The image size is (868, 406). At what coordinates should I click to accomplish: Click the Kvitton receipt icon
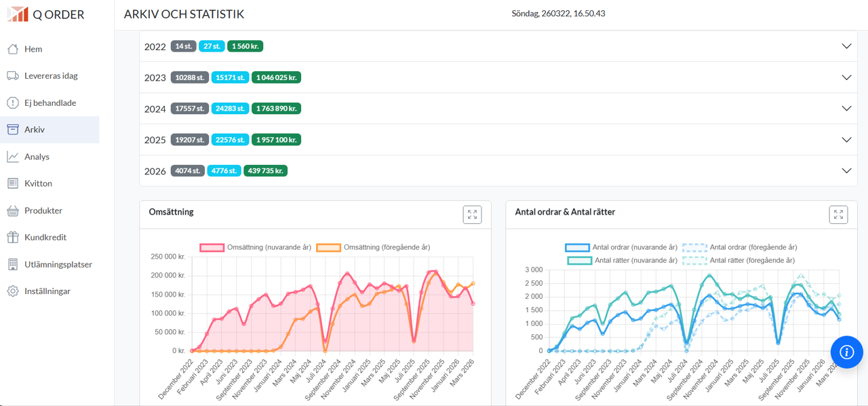click(12, 183)
